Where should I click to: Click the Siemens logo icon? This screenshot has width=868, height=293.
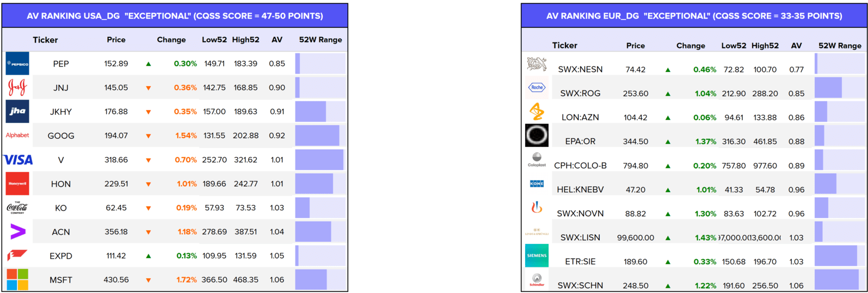537,255
